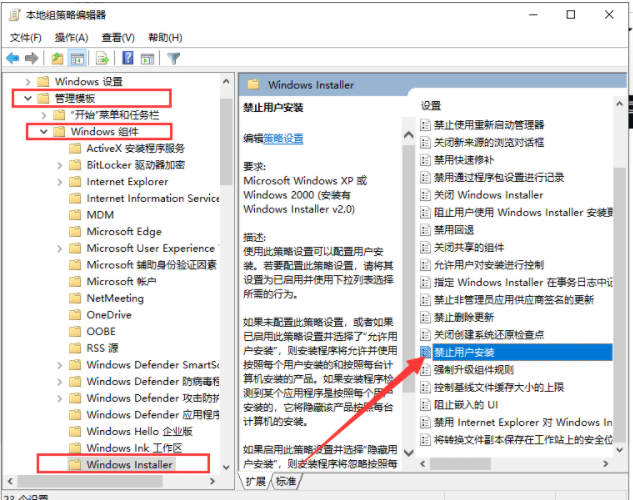The height and width of the screenshot is (500, 633).
Task: Expand the Internet Explorer tree node
Action: click(x=60, y=182)
